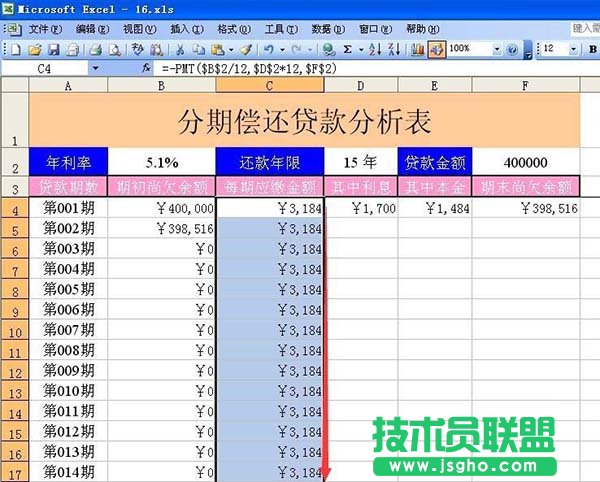This screenshot has height=482, width=600.
Task: Run the Spelling check icon
Action: [x=137, y=49]
